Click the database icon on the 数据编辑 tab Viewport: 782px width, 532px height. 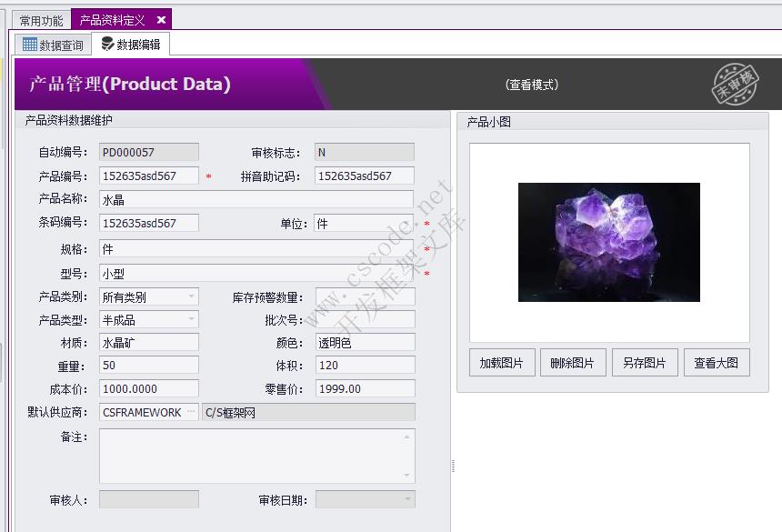pyautogui.click(x=106, y=42)
